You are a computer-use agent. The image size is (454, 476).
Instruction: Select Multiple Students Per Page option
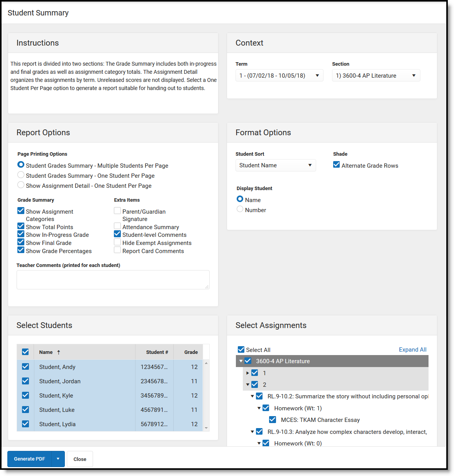click(x=21, y=165)
